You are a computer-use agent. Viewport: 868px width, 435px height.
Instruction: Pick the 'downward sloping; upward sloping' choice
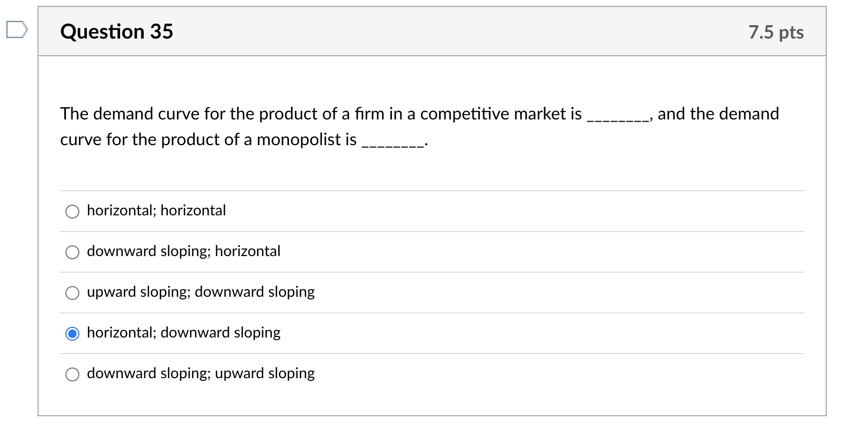point(72,374)
